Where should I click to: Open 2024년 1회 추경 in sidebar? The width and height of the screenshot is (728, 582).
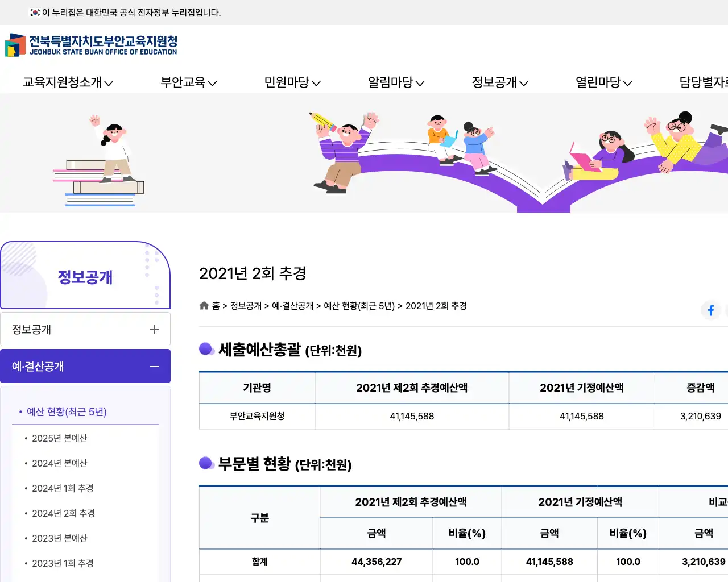click(x=63, y=488)
